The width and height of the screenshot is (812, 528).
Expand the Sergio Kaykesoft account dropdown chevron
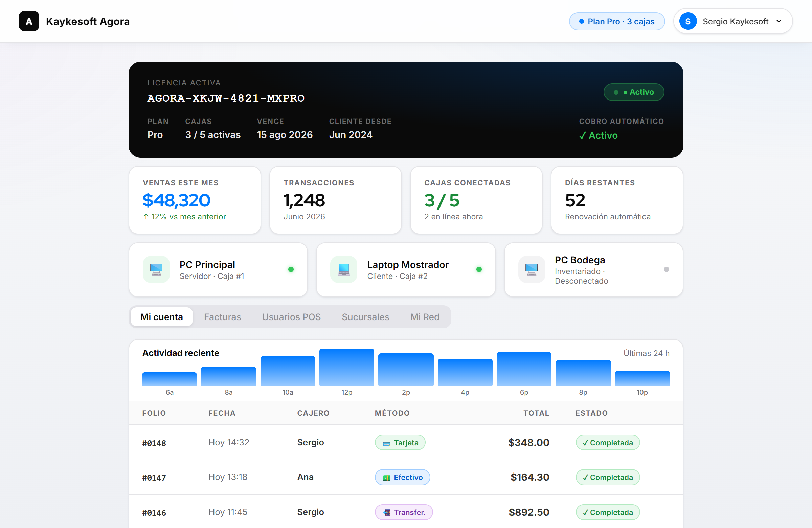click(x=779, y=21)
